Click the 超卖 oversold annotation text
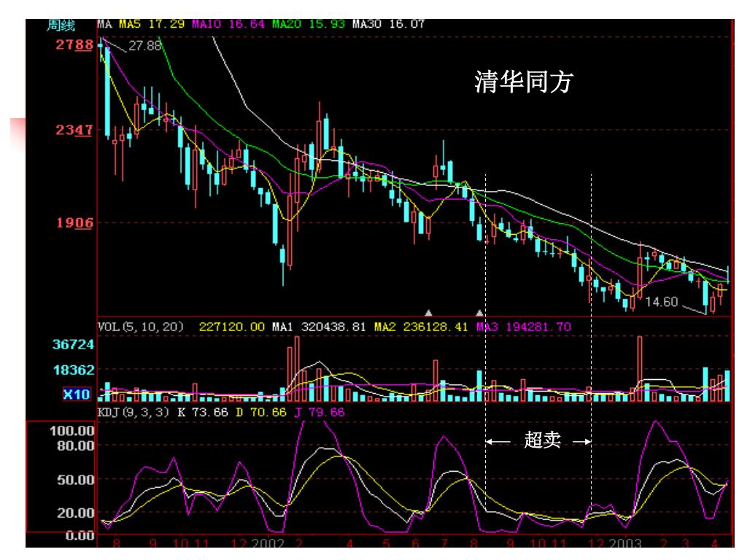This screenshot has width=747, height=560. pos(542,440)
